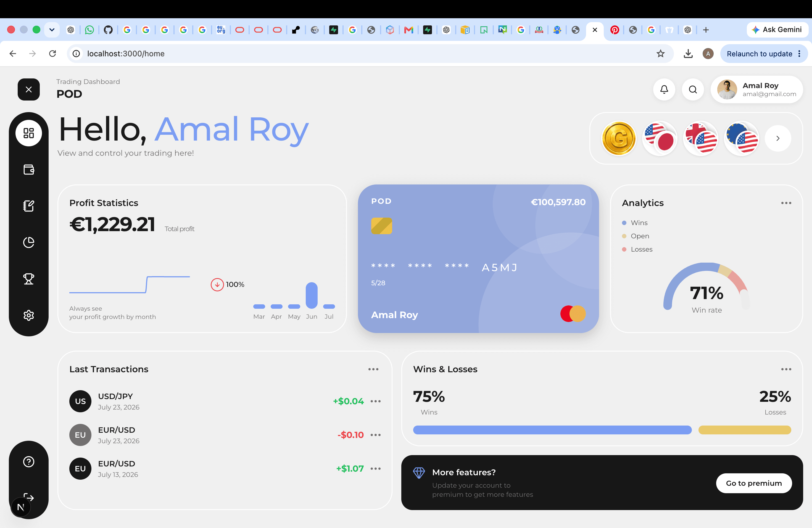Open options for -$0.10 EUR/USD transaction
The width and height of the screenshot is (812, 528).
[x=376, y=435]
